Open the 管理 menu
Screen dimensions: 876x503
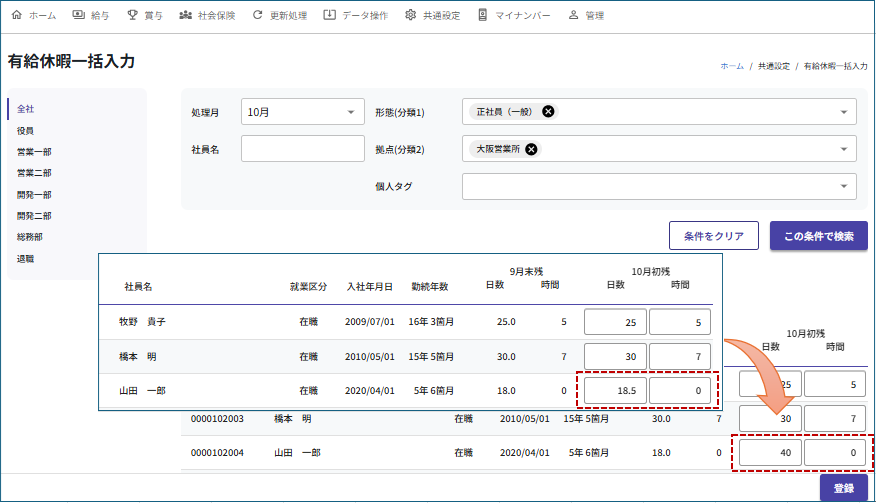(x=586, y=15)
